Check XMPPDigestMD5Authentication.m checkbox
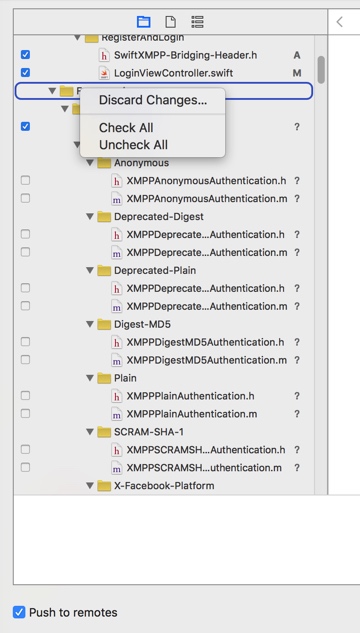The width and height of the screenshot is (360, 633). [x=25, y=360]
